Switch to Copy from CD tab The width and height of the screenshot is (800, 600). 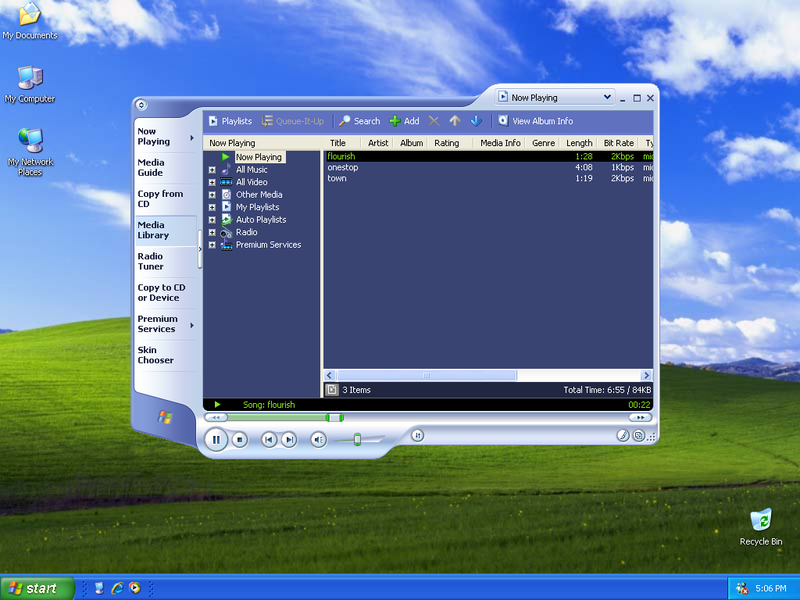[x=166, y=198]
